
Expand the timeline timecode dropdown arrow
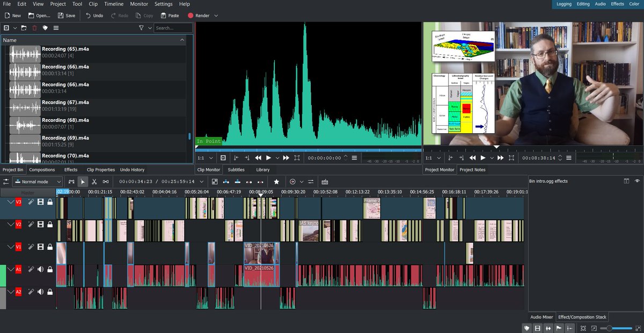tap(202, 182)
